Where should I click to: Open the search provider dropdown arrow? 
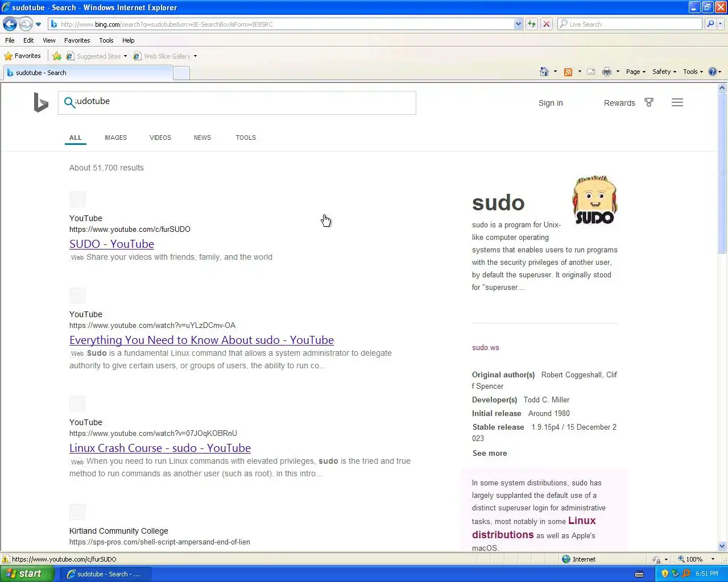721,24
